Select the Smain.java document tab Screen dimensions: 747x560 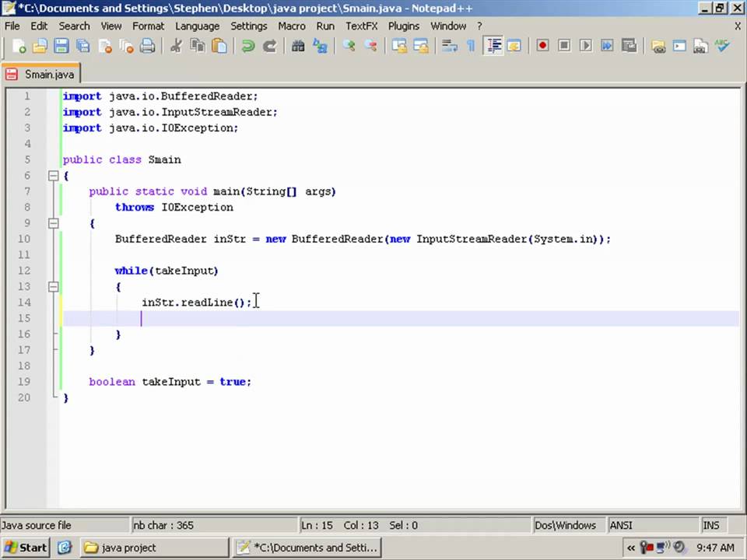(41, 75)
